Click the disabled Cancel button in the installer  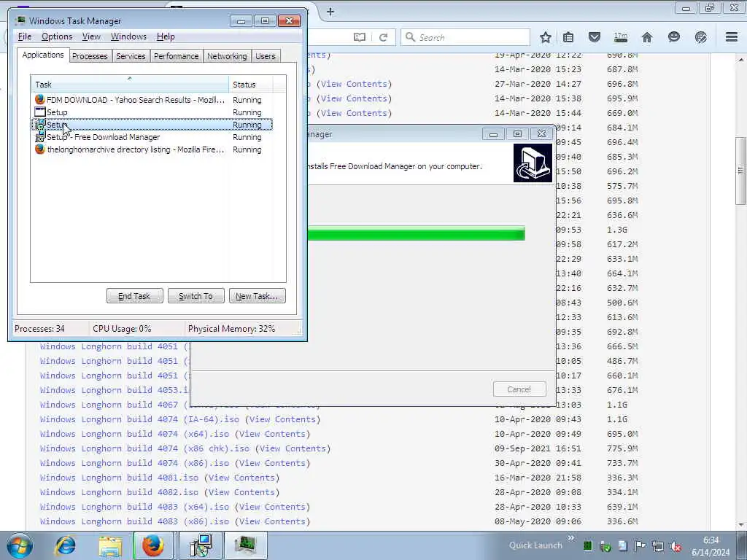click(x=519, y=389)
